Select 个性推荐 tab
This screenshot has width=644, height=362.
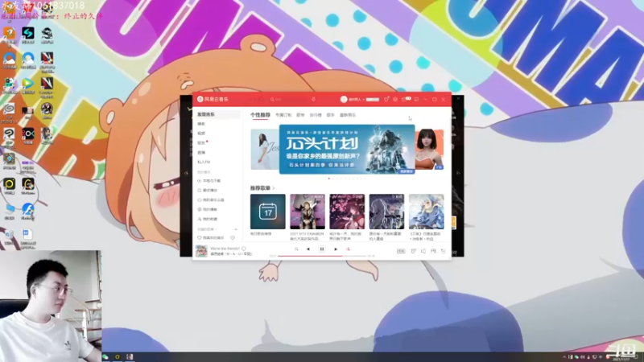pyautogui.click(x=260, y=115)
